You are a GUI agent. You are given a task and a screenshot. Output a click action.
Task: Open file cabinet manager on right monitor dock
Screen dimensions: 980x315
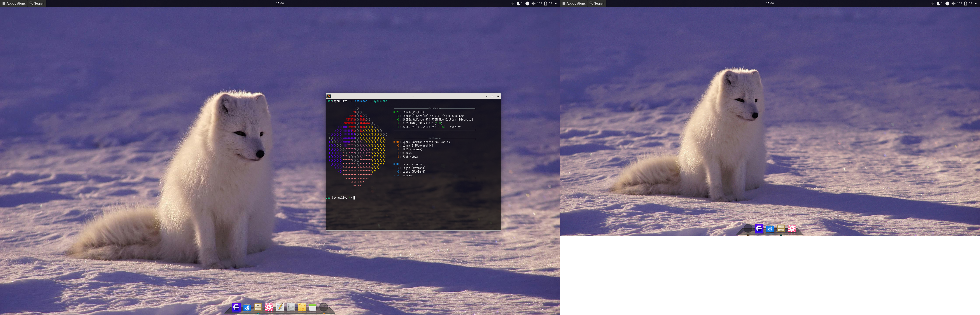click(781, 228)
